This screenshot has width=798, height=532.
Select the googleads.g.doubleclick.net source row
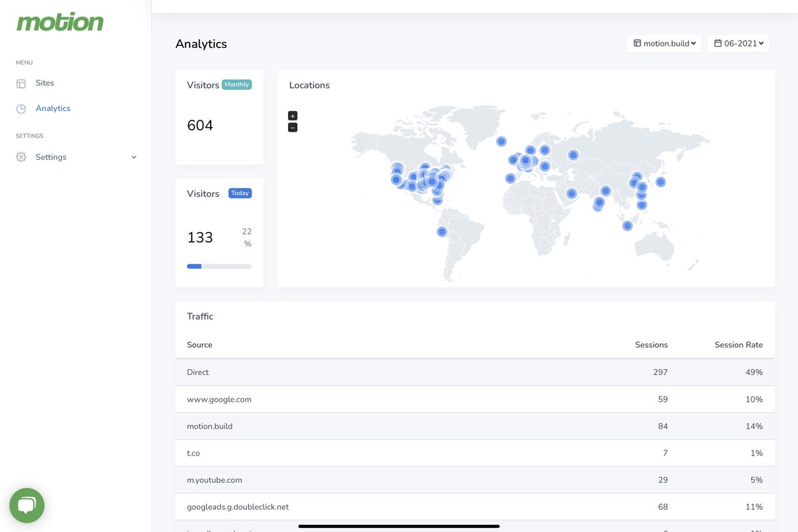click(475, 507)
